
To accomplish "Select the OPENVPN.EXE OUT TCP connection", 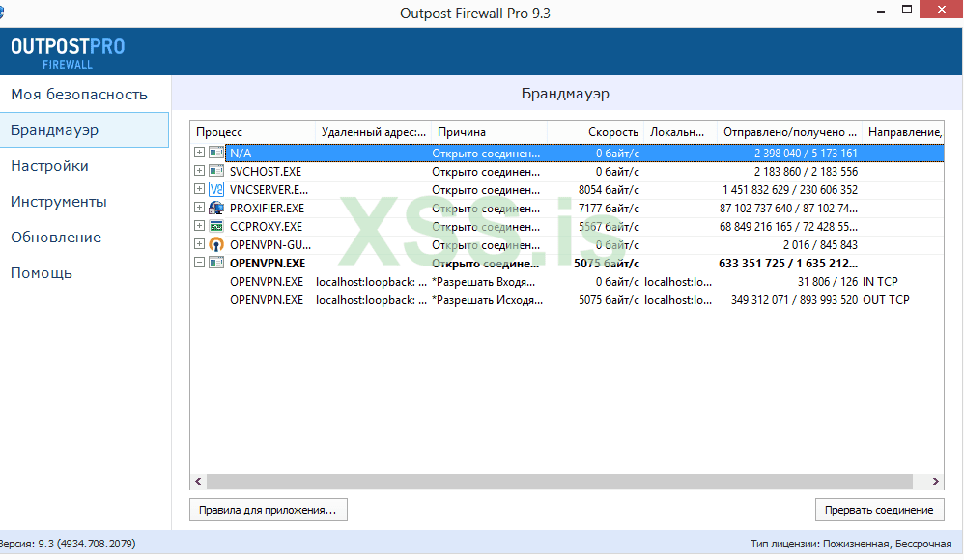I will tap(567, 300).
